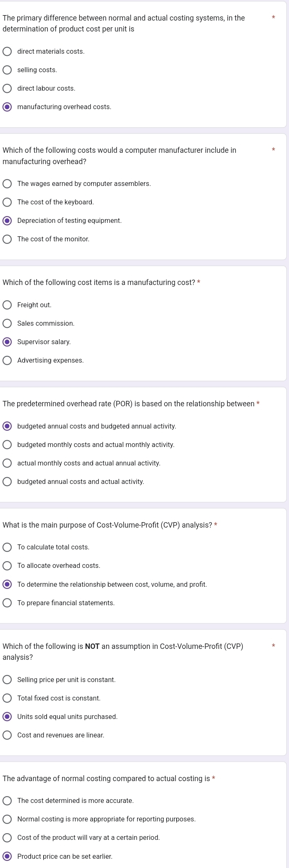The image size is (289, 868).
Task: Pick 'Cost and revenues are linear.' answer
Action: pyautogui.click(x=7, y=735)
